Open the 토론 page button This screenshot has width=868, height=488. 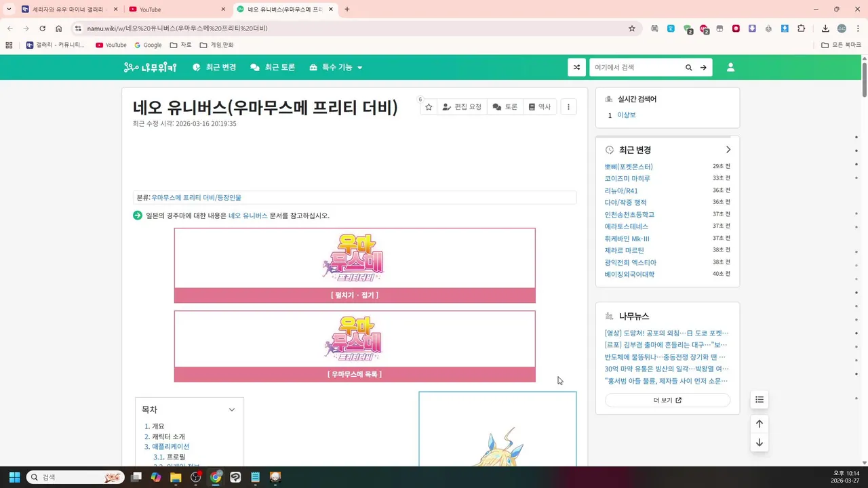[x=505, y=106]
